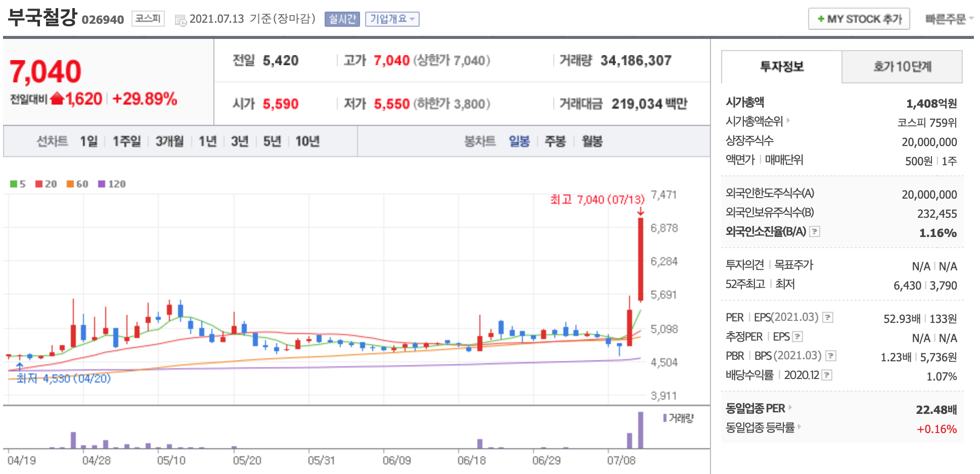Screen dimensions: 980x474
Task: Click the 거래대금 219,034 백만 value
Action: coord(649,104)
